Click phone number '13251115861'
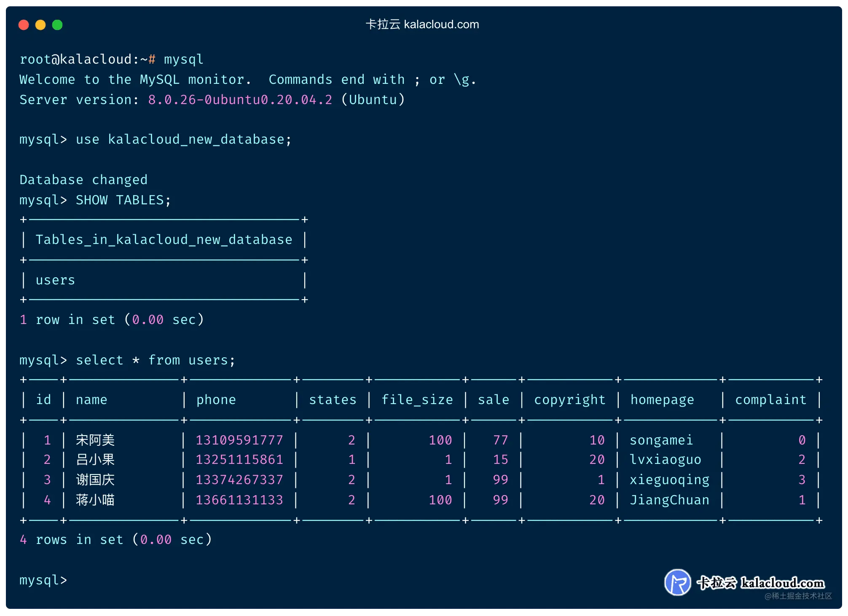848x616 pixels. click(x=239, y=460)
